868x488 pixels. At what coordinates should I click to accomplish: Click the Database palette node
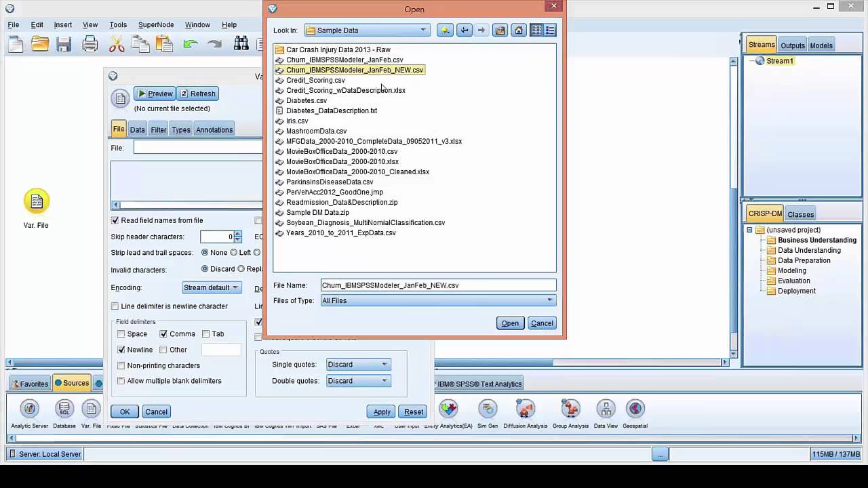tap(64, 409)
